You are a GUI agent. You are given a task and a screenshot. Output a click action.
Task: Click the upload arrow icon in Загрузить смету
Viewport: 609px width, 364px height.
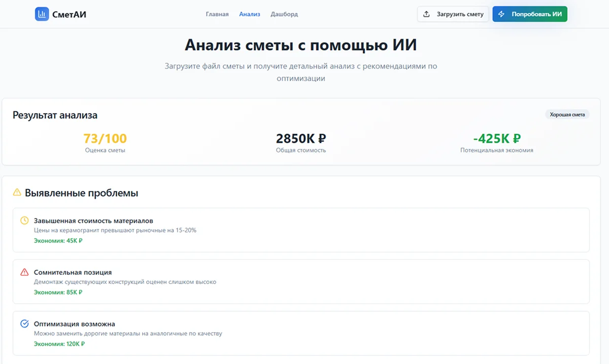click(x=427, y=14)
